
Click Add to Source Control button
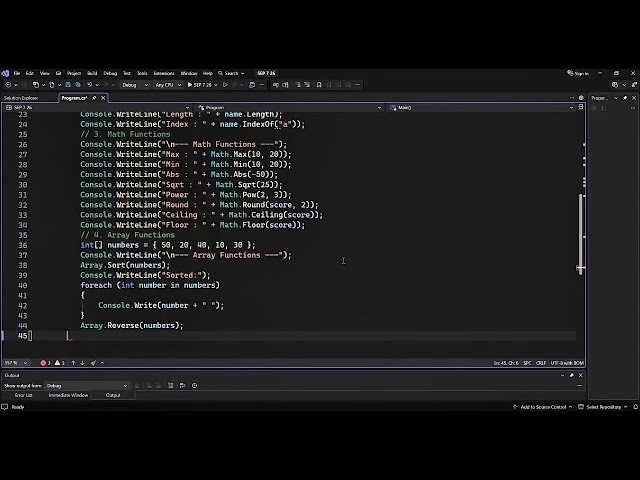pos(542,407)
